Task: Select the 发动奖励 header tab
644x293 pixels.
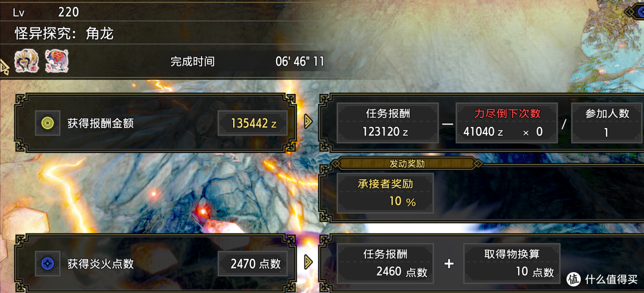Action: (x=407, y=164)
